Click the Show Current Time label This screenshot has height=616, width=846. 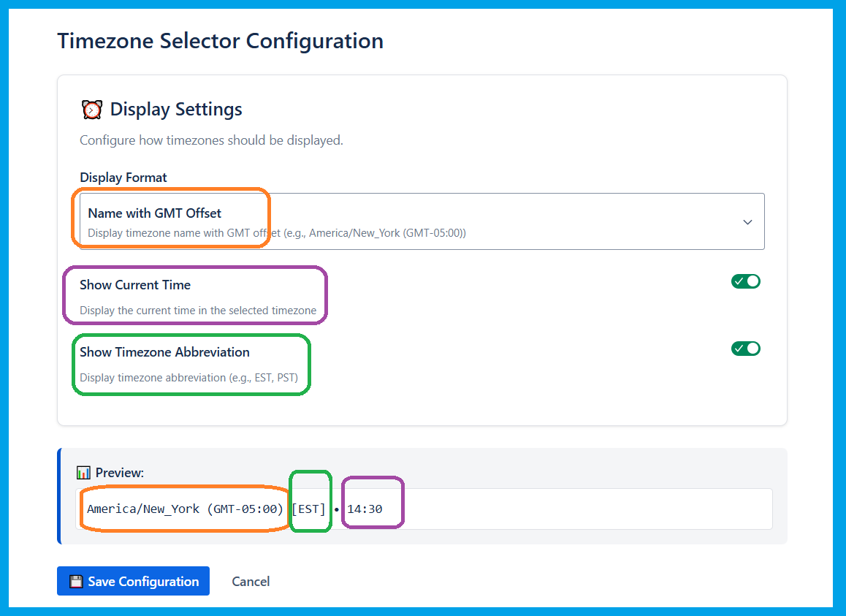pyautogui.click(x=135, y=285)
